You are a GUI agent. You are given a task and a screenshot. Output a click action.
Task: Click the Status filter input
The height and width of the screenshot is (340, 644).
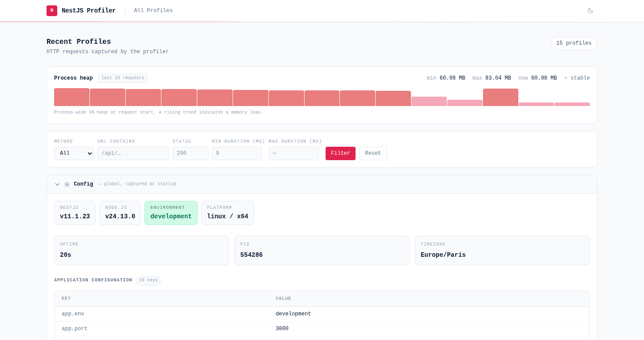point(191,153)
